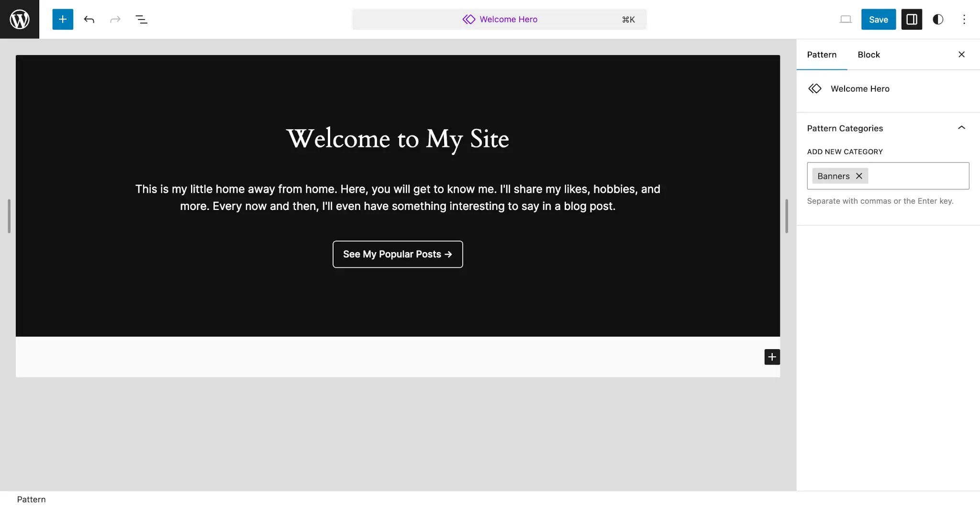The image size is (980, 507).
Task: Click the Save button
Action: point(878,19)
